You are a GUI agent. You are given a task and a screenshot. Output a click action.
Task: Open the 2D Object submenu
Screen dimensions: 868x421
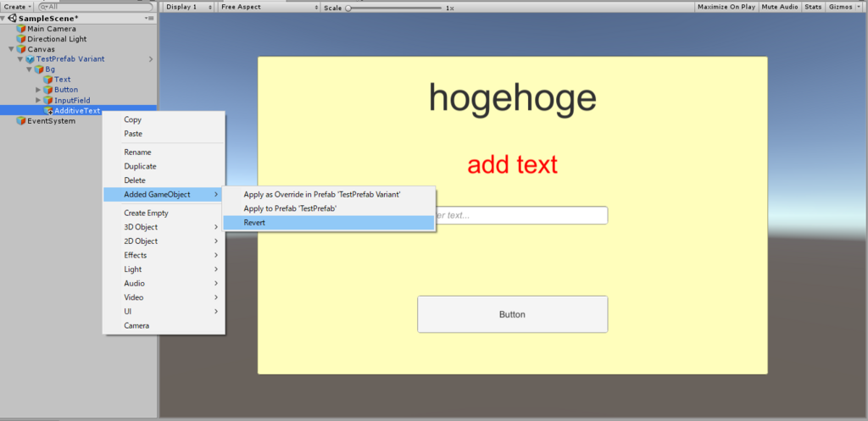(x=164, y=241)
